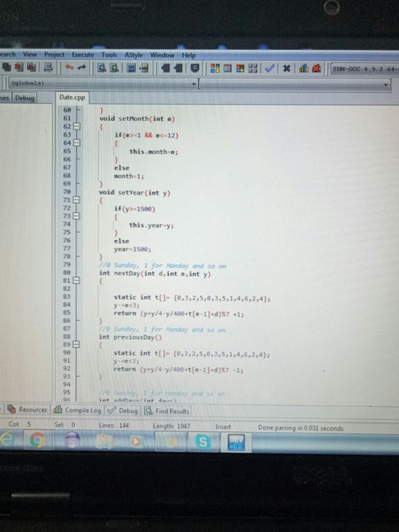399x532 pixels.
Task: Open Replace with the second magnifier icon
Action: click(114, 68)
